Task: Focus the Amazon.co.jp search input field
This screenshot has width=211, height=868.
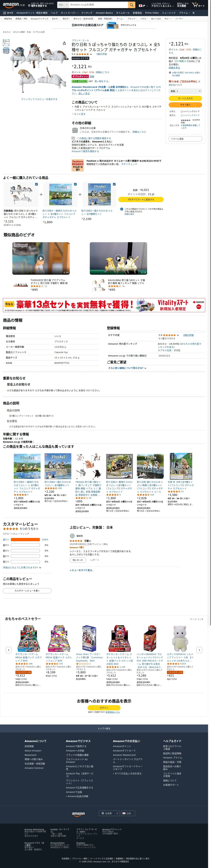Action: click(x=98, y=5)
